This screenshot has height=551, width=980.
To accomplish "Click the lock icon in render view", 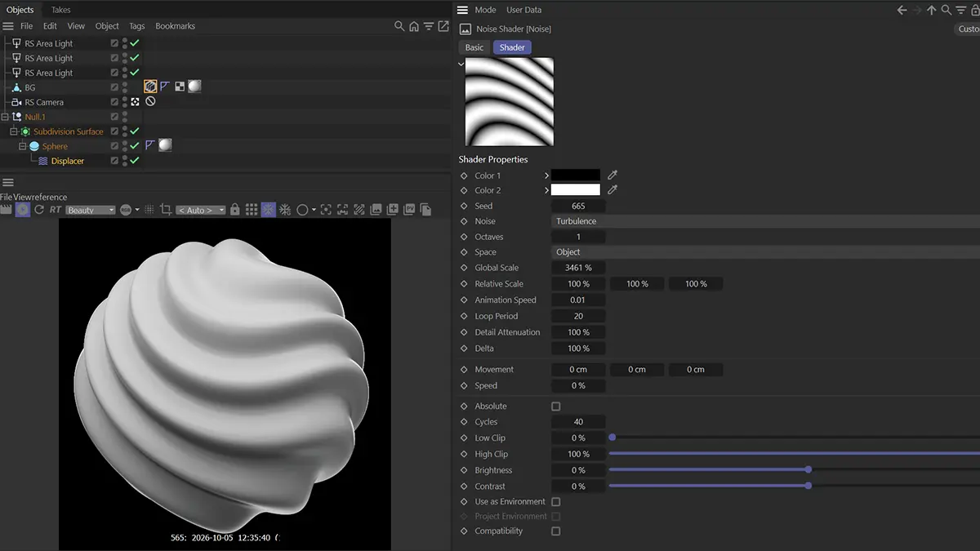I will (235, 210).
